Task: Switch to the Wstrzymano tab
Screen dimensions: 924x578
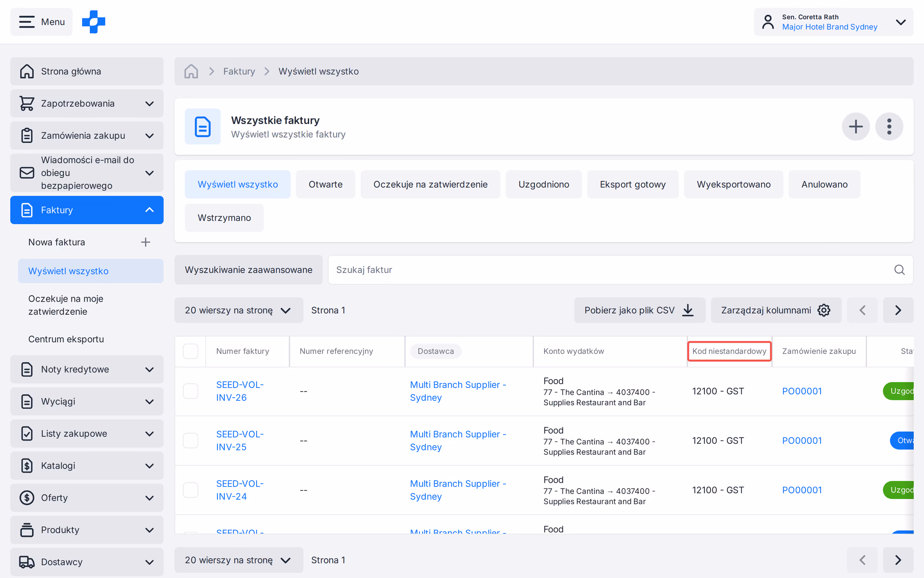Action: pyautogui.click(x=224, y=218)
